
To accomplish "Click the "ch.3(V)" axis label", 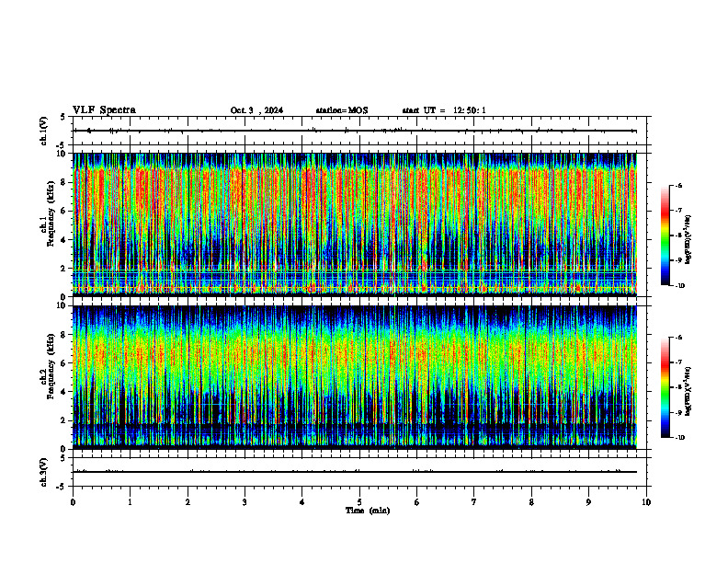I will click(44, 472).
